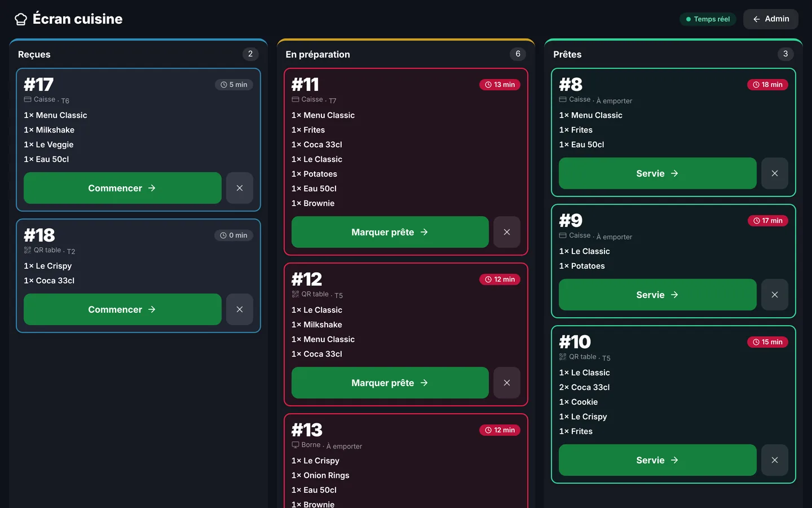Click the Écran cuisine page title

78,19
